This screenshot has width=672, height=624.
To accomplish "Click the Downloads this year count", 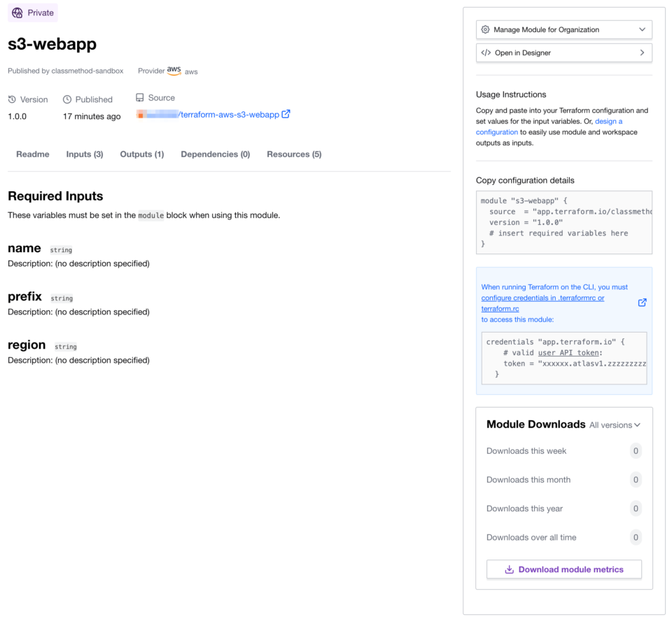I will 636,508.
